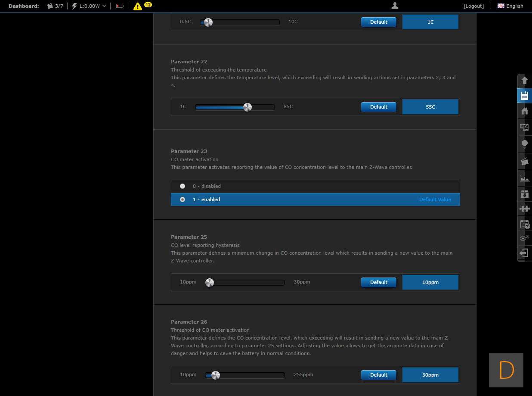Click the Parameter 25 10ppm value field
This screenshot has width=532, height=396.
tap(430, 282)
